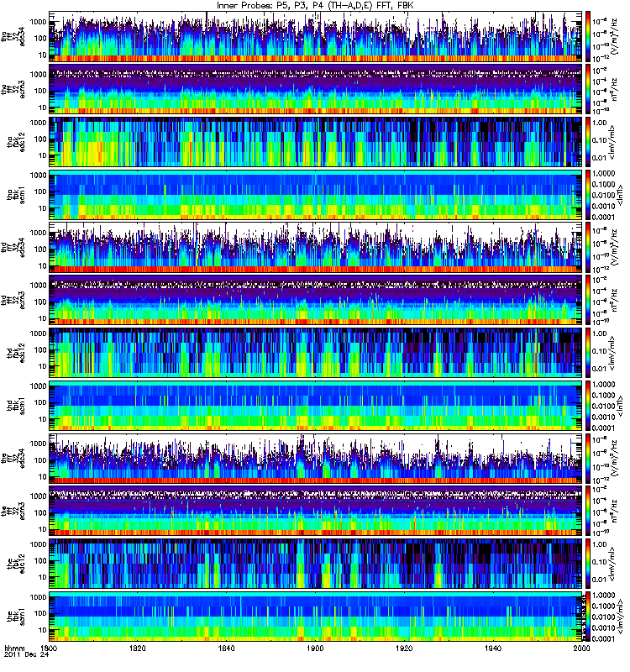Click the thd fff scm3 spectrogram panel

click(x=316, y=300)
